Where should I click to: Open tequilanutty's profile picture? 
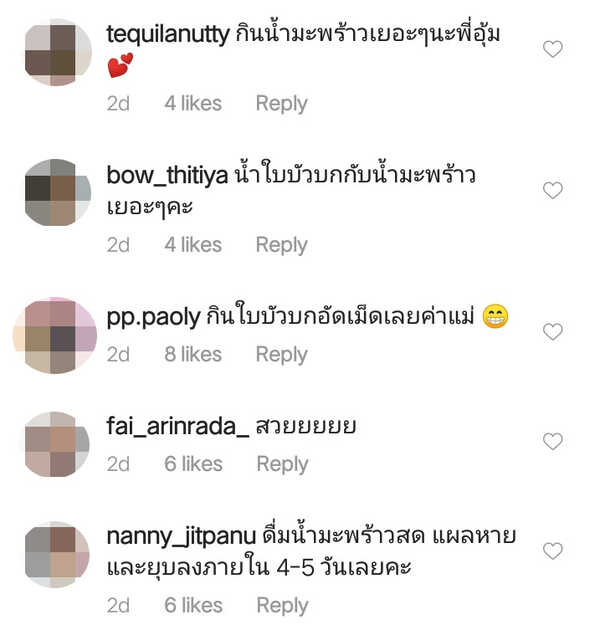tap(58, 52)
